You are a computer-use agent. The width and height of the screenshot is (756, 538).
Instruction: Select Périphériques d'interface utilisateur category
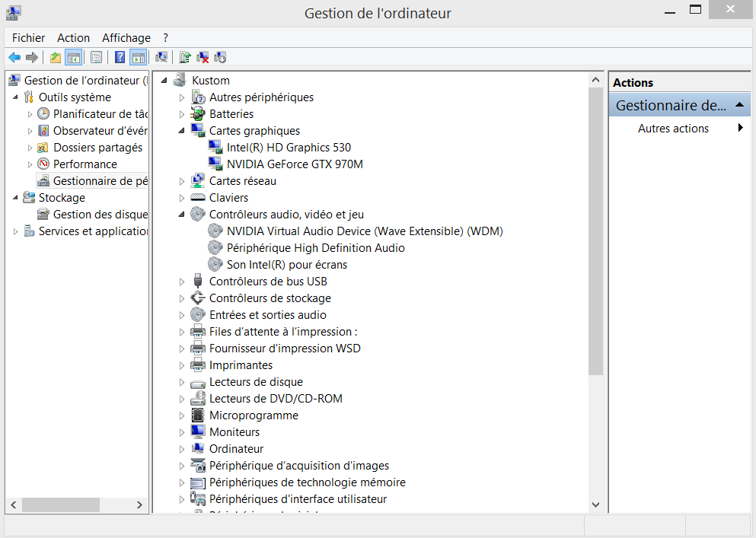(298, 499)
